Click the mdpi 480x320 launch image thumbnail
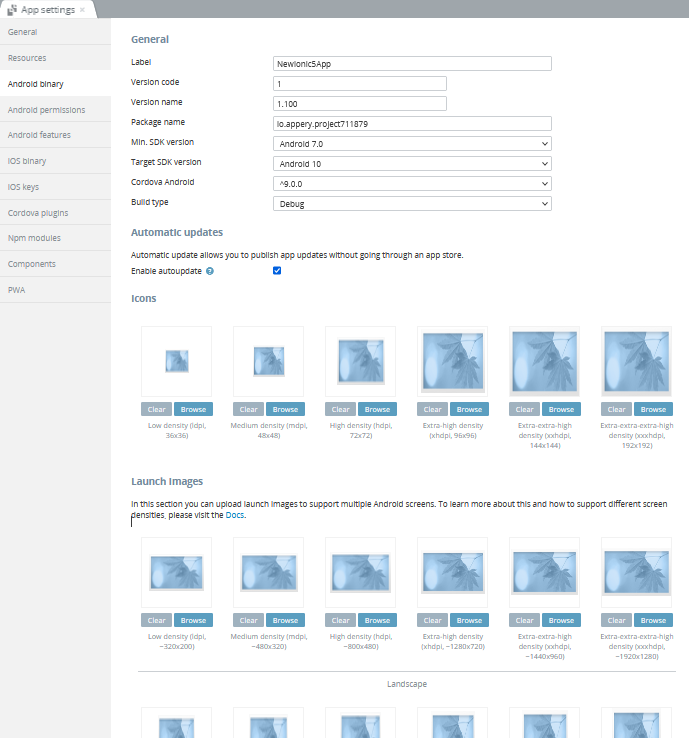Viewport: 689px width, 738px height. pos(269,572)
